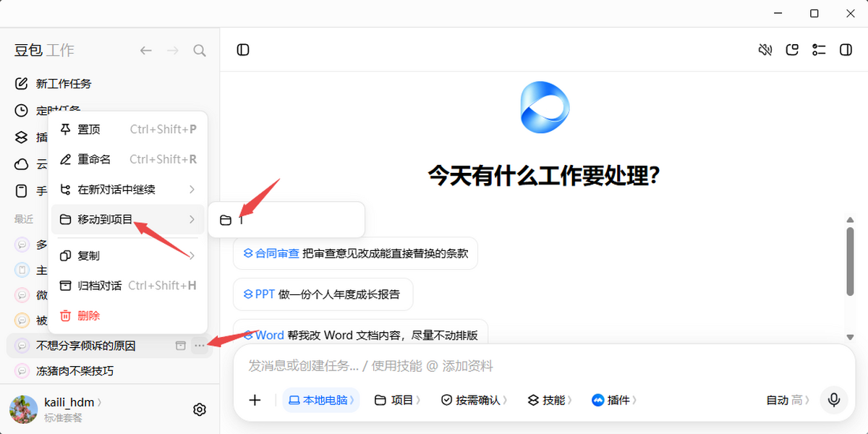Click the search icon in the sidebar header
The image size is (868, 434).
[200, 51]
